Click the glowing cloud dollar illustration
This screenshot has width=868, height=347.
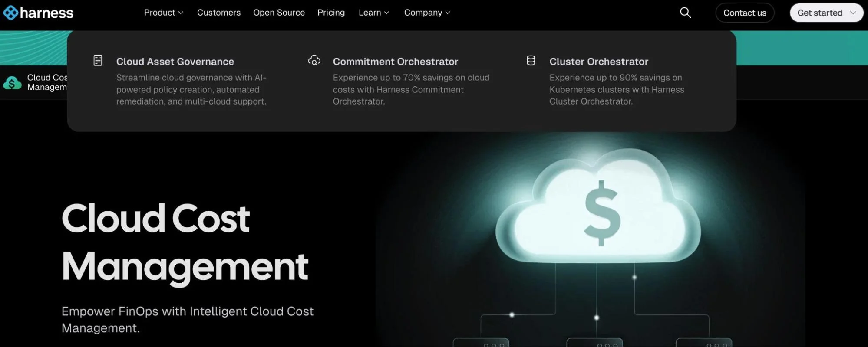click(598, 206)
